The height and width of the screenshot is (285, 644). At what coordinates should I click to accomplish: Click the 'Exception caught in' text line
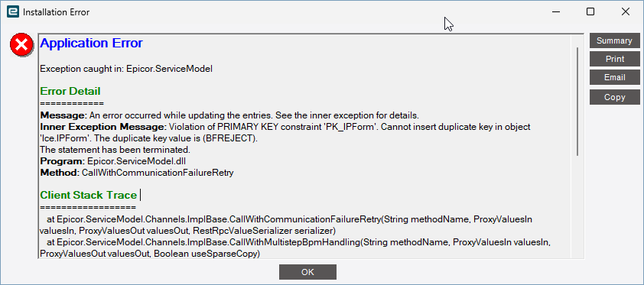click(126, 69)
